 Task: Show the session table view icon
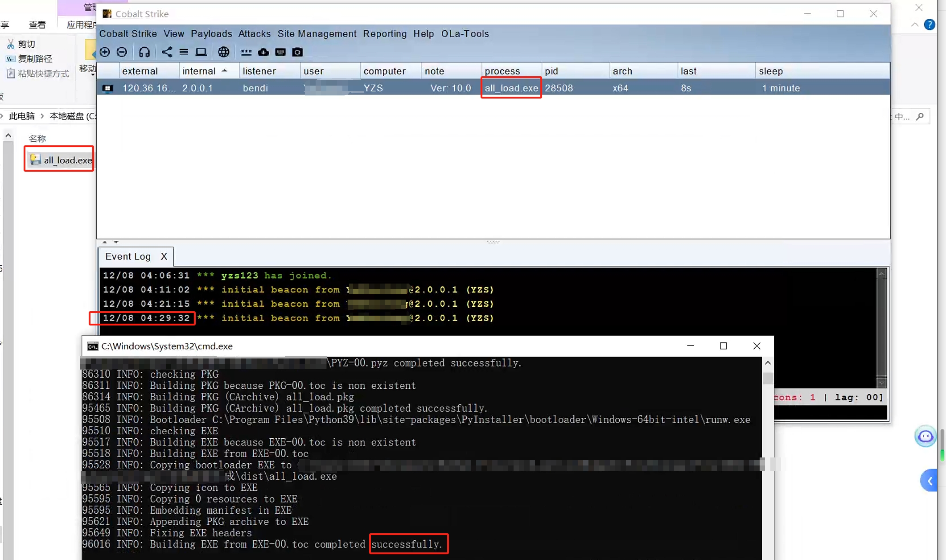(x=184, y=52)
